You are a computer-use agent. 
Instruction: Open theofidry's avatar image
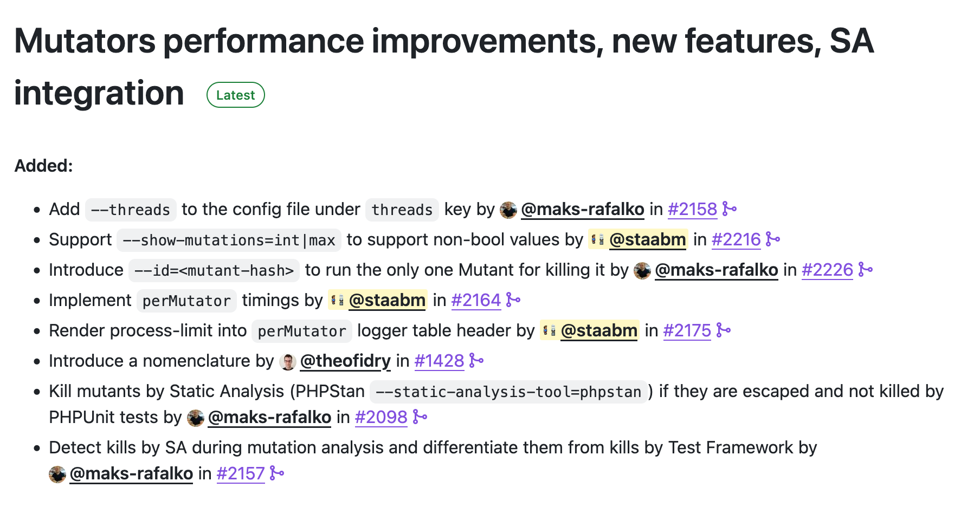click(288, 362)
